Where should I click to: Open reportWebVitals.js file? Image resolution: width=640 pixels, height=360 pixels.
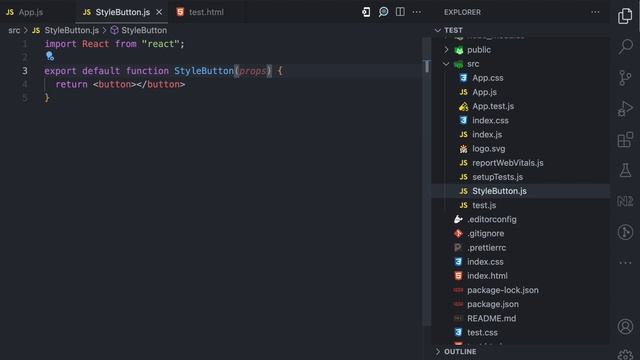(507, 163)
